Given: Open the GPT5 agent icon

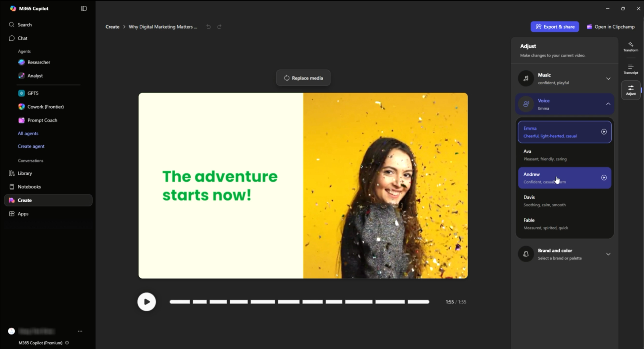Looking at the screenshot, I should pyautogui.click(x=22, y=93).
